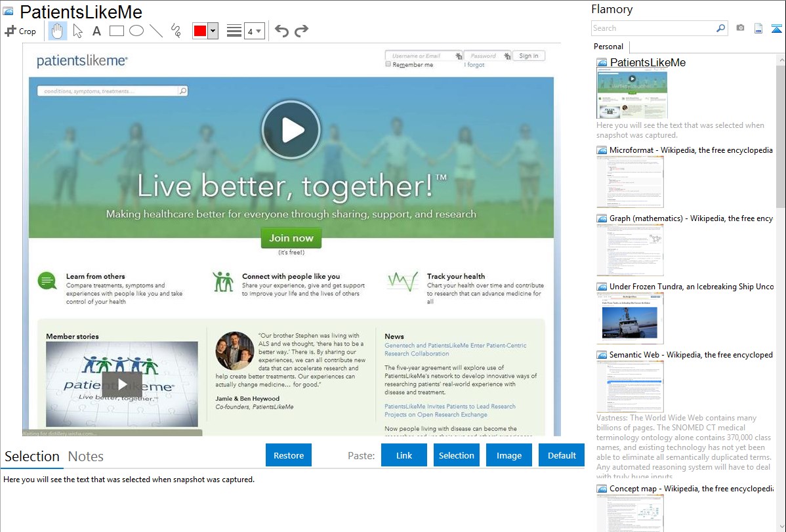786x532 pixels.
Task: Click the paste Image button
Action: coord(508,455)
